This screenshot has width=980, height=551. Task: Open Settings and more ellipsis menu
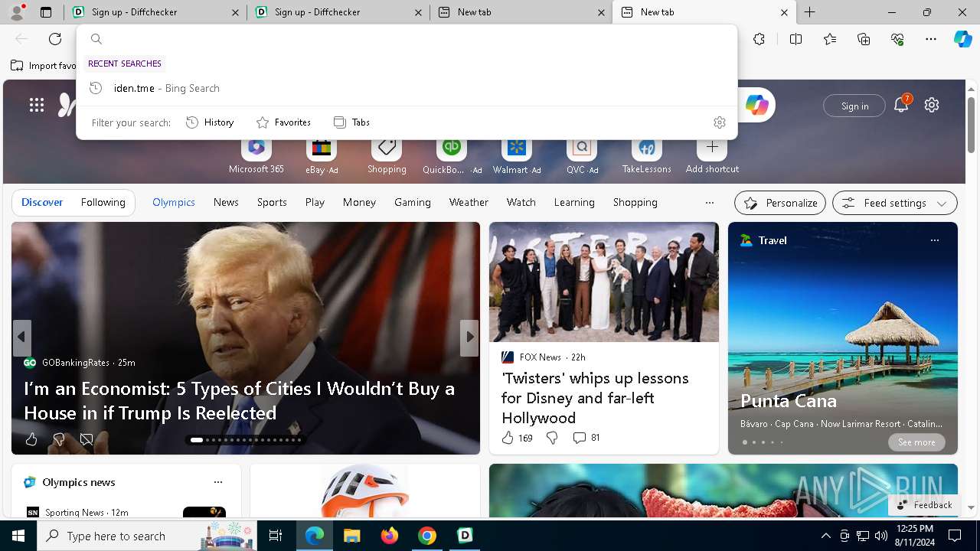(x=931, y=39)
